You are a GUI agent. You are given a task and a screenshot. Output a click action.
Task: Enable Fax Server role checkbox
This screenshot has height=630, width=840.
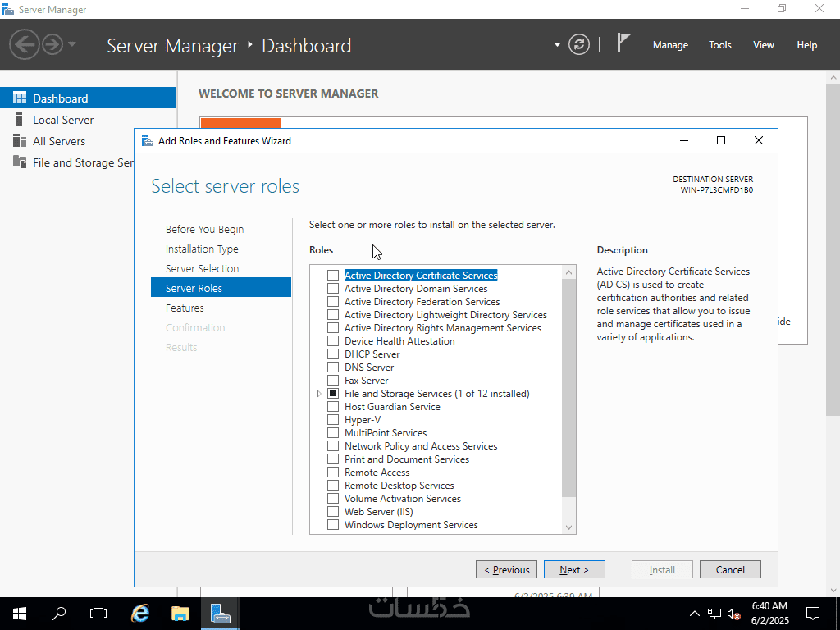tap(333, 381)
